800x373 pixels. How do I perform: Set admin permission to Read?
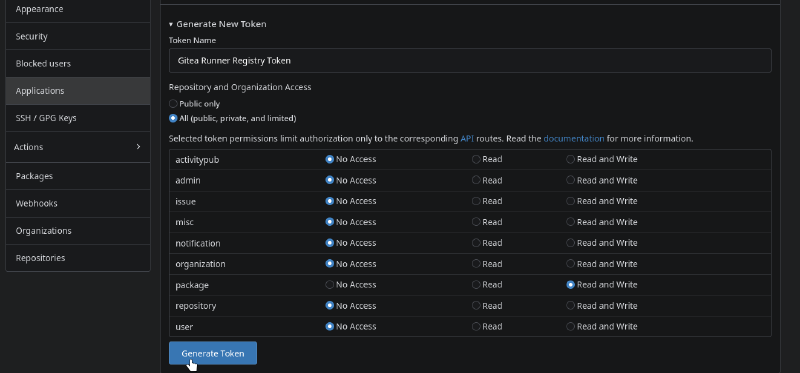(x=476, y=180)
